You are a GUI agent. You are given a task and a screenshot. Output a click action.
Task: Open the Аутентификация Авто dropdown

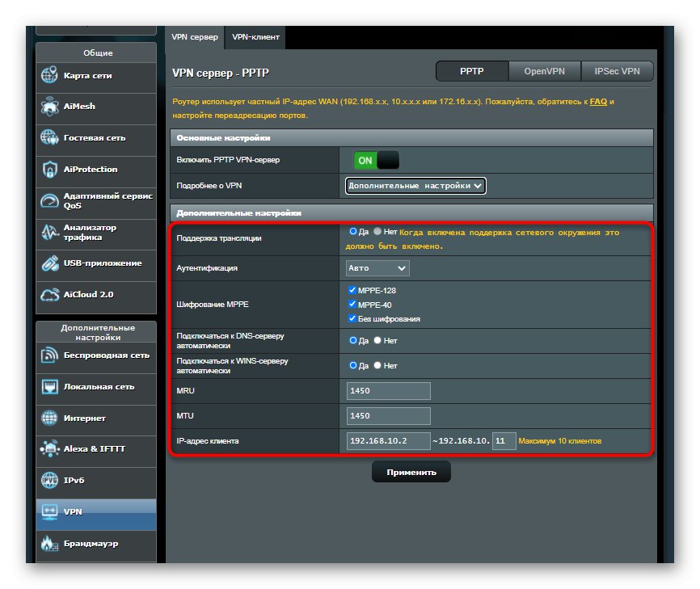[377, 268]
